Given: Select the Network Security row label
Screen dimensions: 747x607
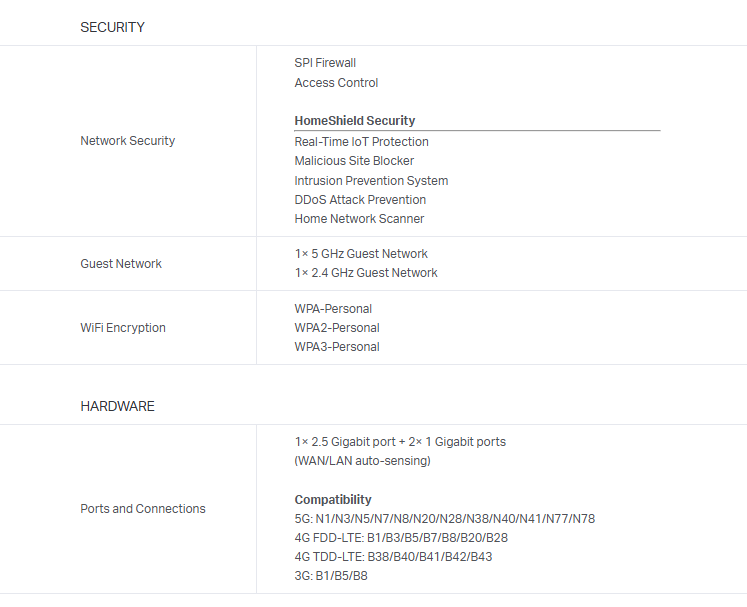Looking at the screenshot, I should (127, 141).
